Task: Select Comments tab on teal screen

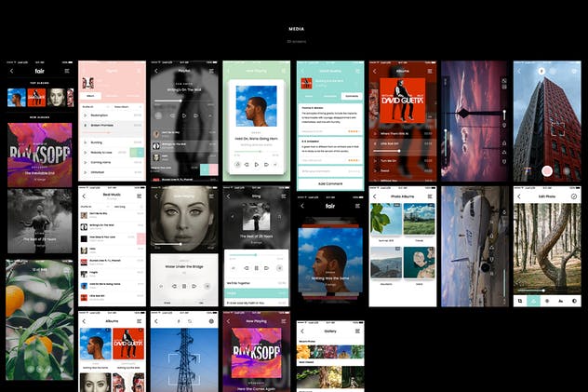Action: tap(352, 96)
